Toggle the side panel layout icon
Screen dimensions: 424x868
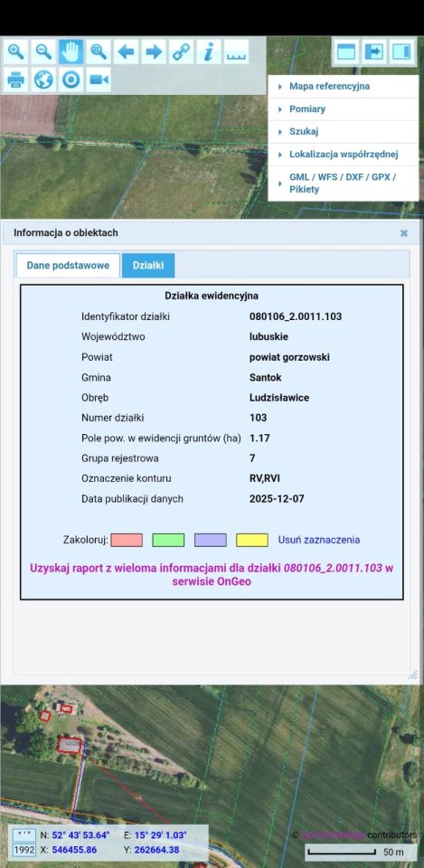coord(401,52)
